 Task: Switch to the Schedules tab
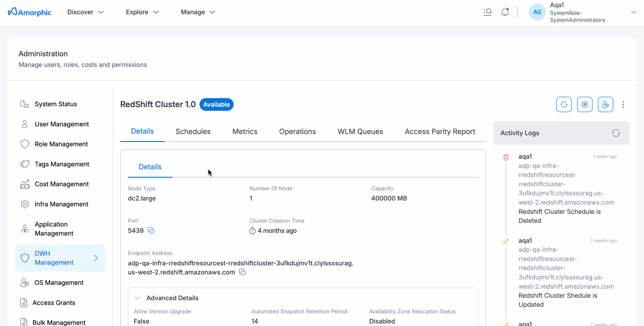coord(193,132)
